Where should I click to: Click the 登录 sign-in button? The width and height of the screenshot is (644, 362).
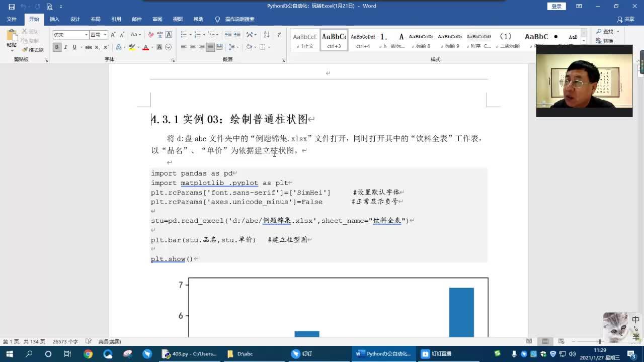(556, 6)
